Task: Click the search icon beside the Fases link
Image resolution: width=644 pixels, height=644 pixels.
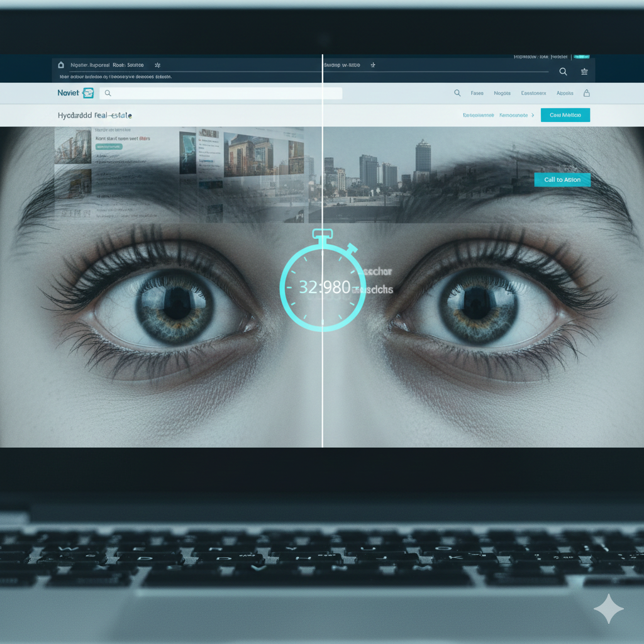Action: point(457,93)
